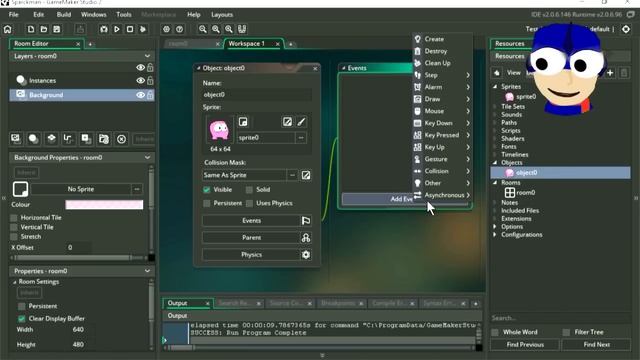Viewport: 640px width, 360px height.
Task: Open the Build menu
Action: coord(64,15)
